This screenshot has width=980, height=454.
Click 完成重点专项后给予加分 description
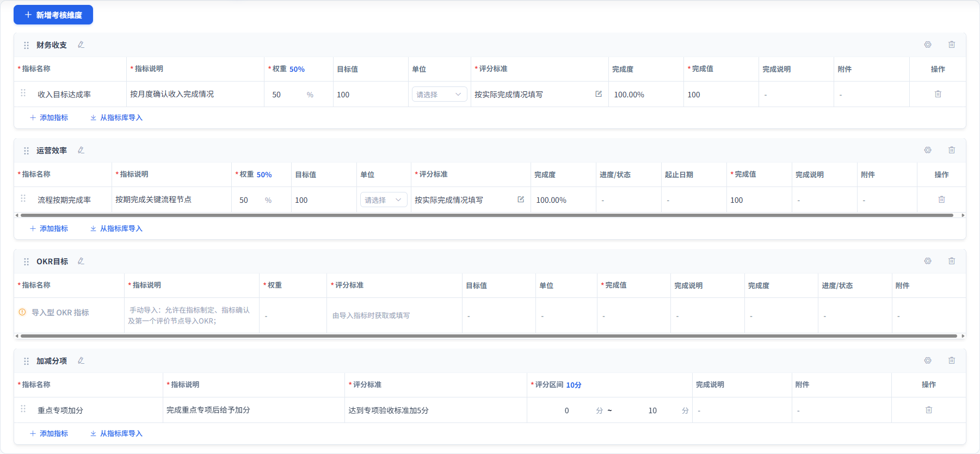click(208, 410)
